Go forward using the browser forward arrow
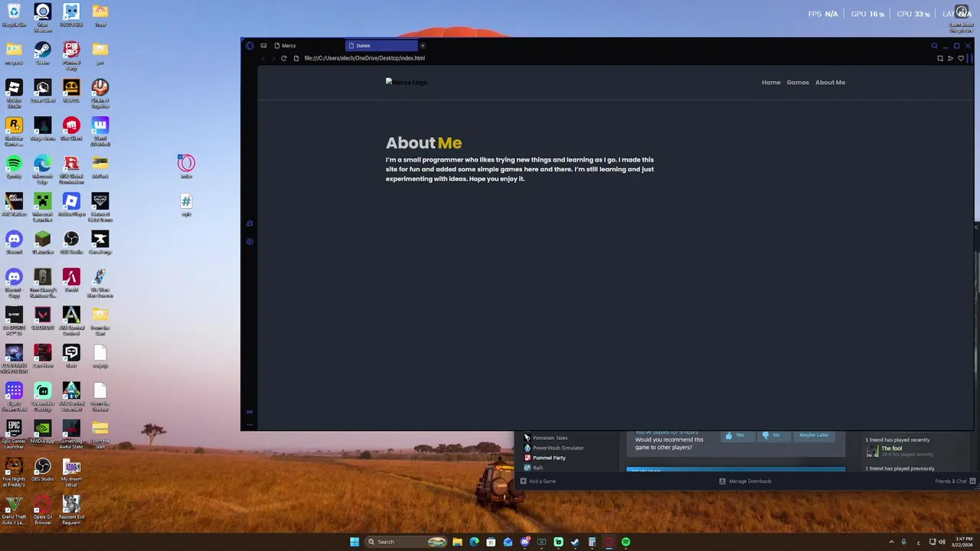The image size is (980, 551). (x=273, y=58)
